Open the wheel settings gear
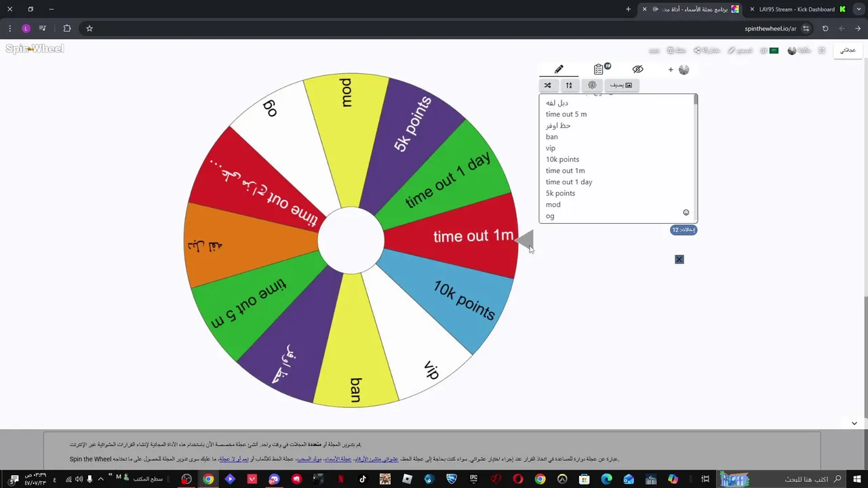868x488 pixels. [592, 85]
